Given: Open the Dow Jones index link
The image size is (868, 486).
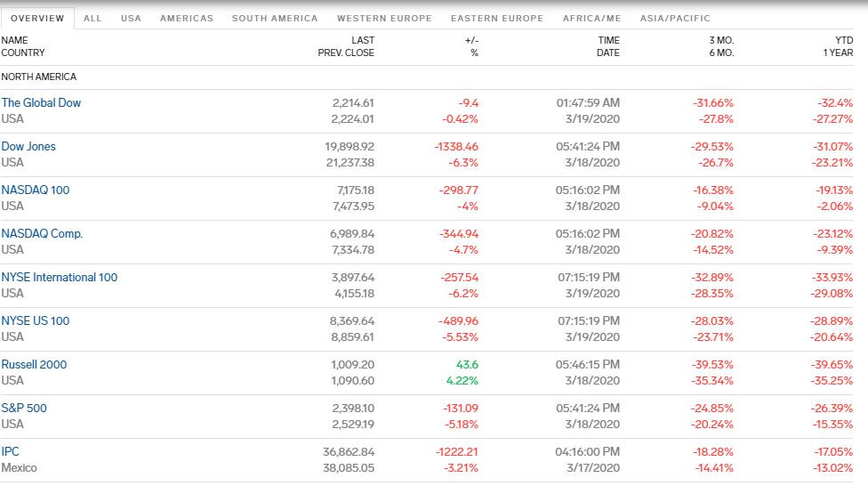Looking at the screenshot, I should (x=28, y=146).
